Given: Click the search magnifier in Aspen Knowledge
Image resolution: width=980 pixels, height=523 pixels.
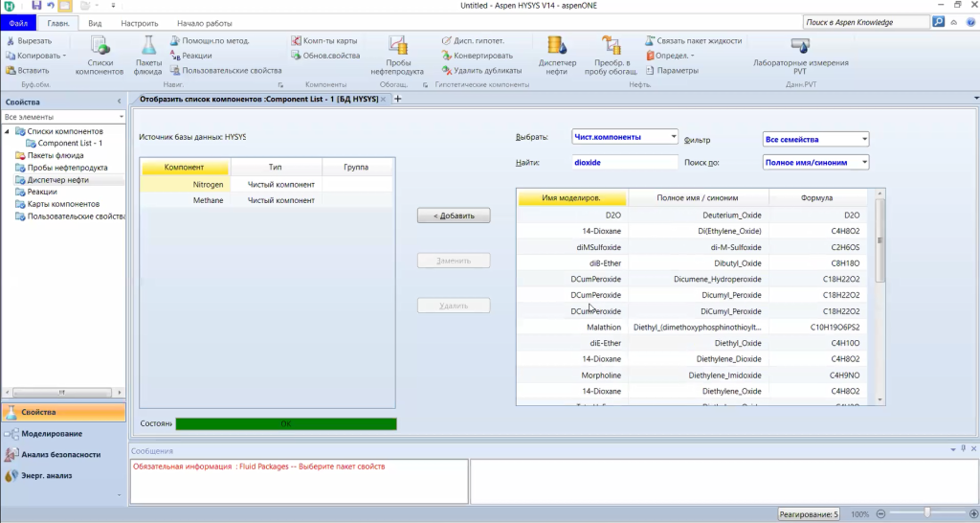Looking at the screenshot, I should (939, 22).
